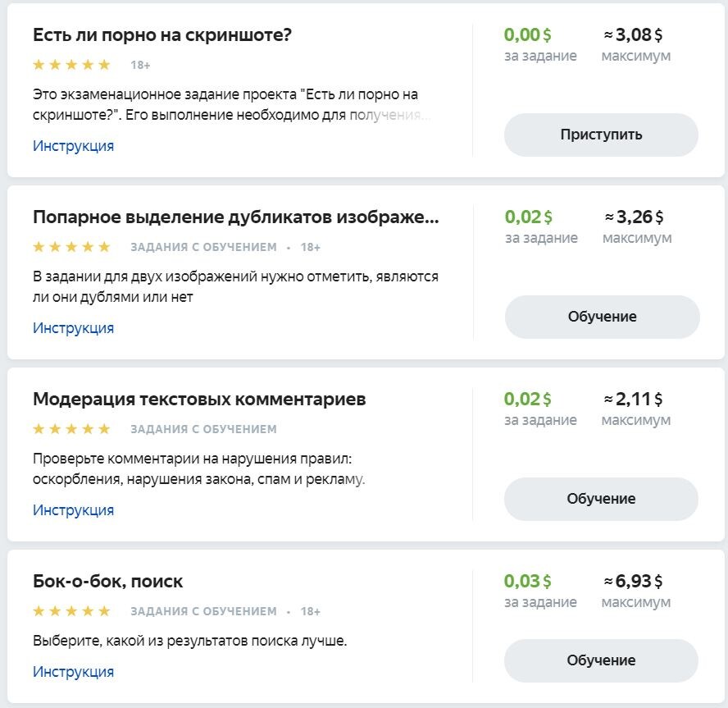Click the star rating under "Бок-о-бок, поиск"
This screenshot has height=708, width=728.
71,611
